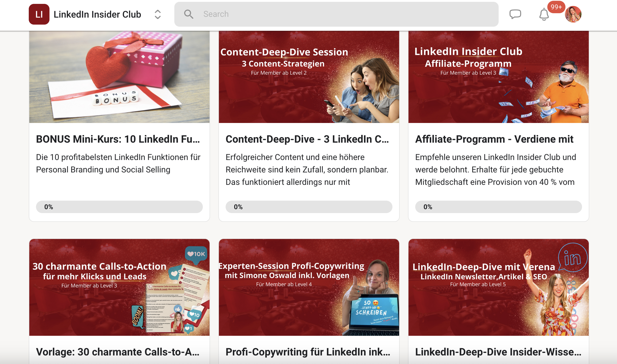Open the notifications bell
Screen dimensions: 617x364
(x=544, y=14)
